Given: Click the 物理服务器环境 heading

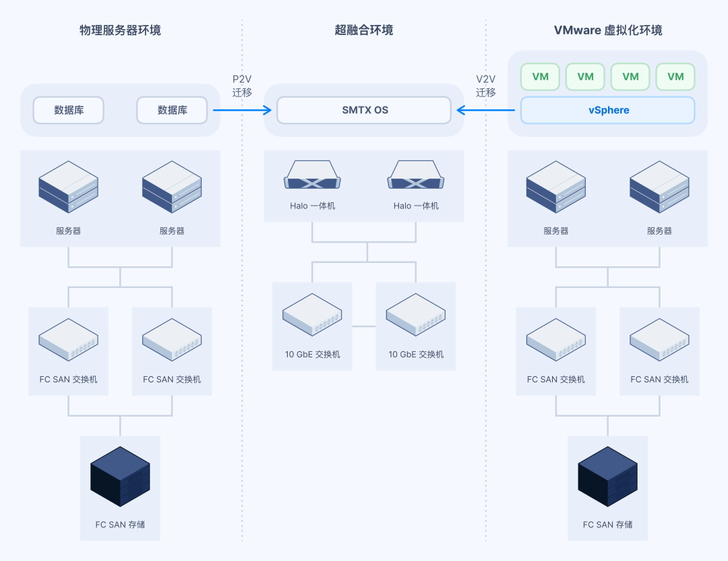Looking at the screenshot, I should coord(120,30).
